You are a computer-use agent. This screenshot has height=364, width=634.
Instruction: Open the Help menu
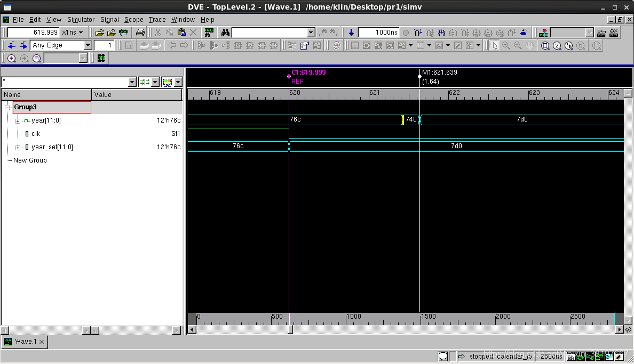click(x=208, y=19)
